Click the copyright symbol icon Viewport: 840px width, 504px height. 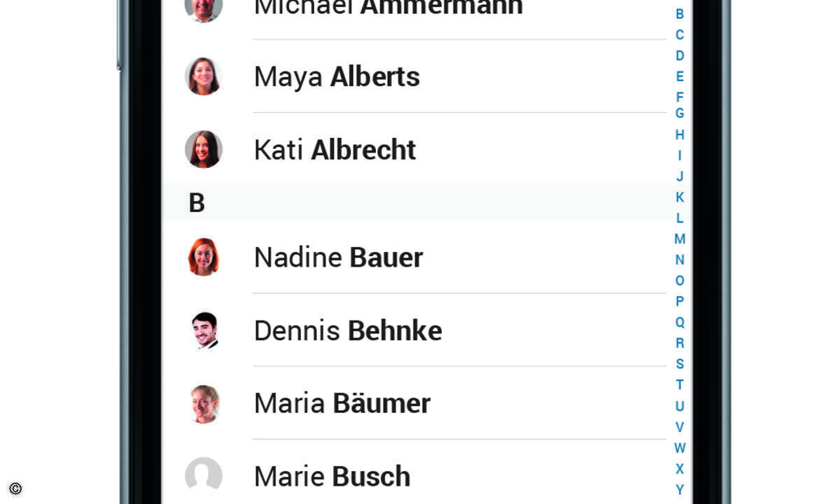point(15,489)
